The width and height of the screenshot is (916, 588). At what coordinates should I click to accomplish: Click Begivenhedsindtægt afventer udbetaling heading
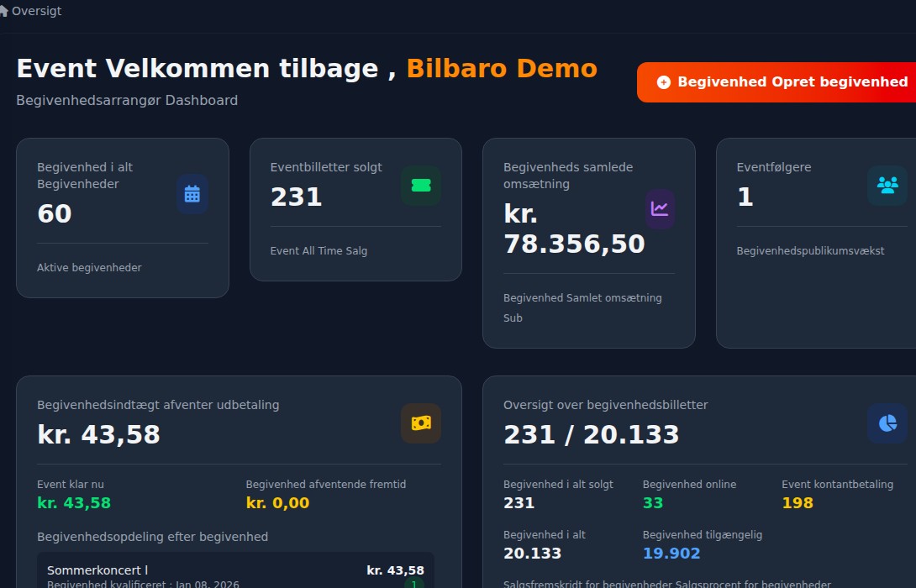[x=158, y=405]
